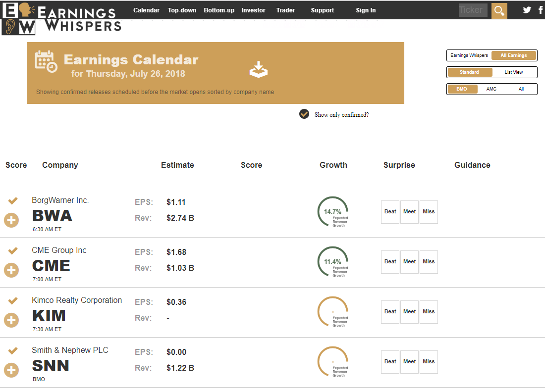Select the Earnings Whispers filter option
This screenshot has width=545, height=392.
point(469,55)
